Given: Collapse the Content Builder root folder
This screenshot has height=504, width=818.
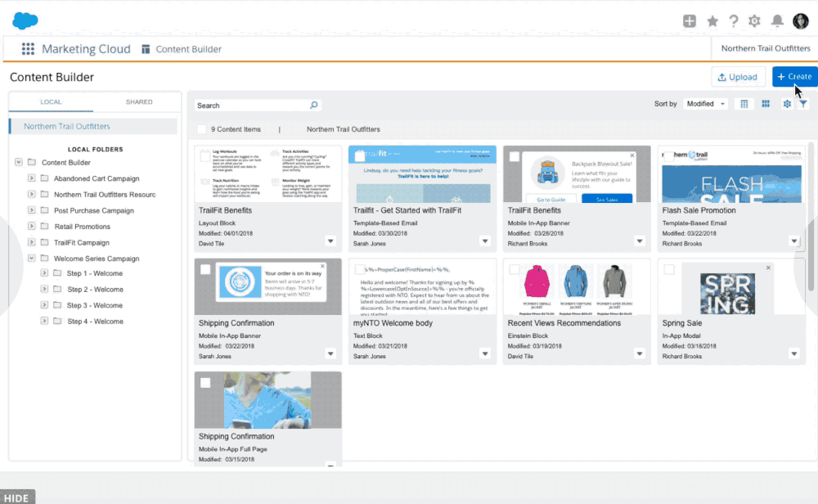Looking at the screenshot, I should pyautogui.click(x=19, y=162).
